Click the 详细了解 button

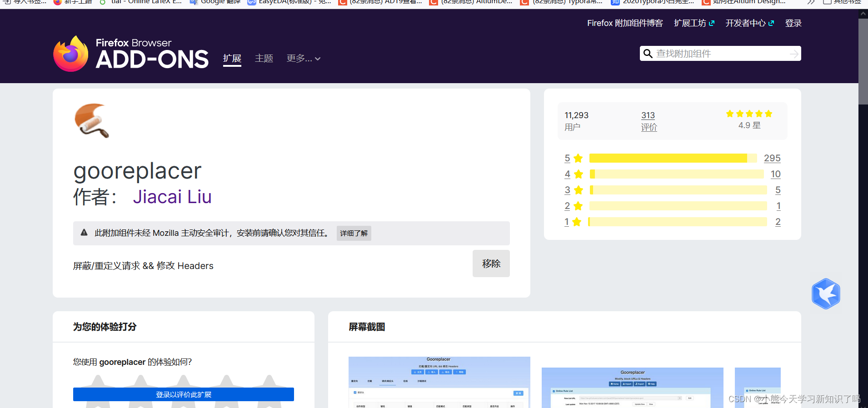[354, 233]
